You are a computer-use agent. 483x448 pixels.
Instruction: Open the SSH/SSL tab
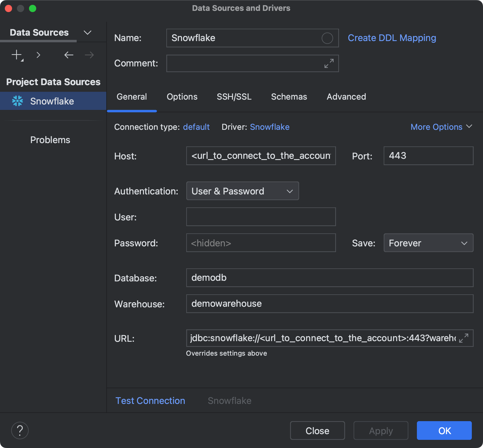[x=234, y=97]
